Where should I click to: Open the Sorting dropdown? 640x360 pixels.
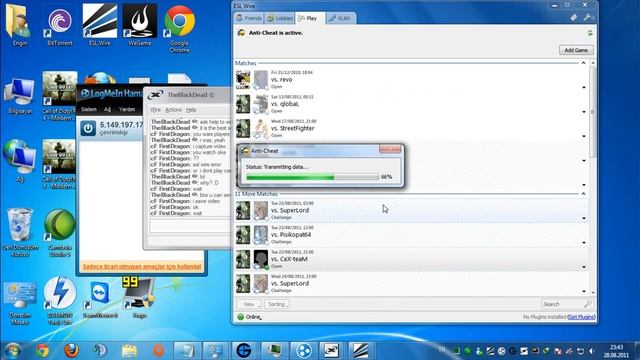(277, 304)
